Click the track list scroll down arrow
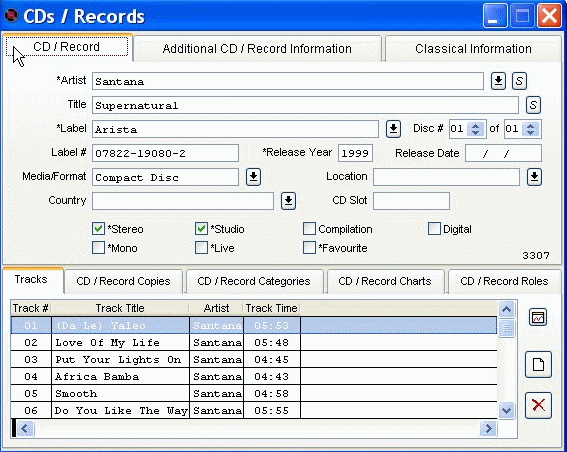567x452 pixels. 506,410
